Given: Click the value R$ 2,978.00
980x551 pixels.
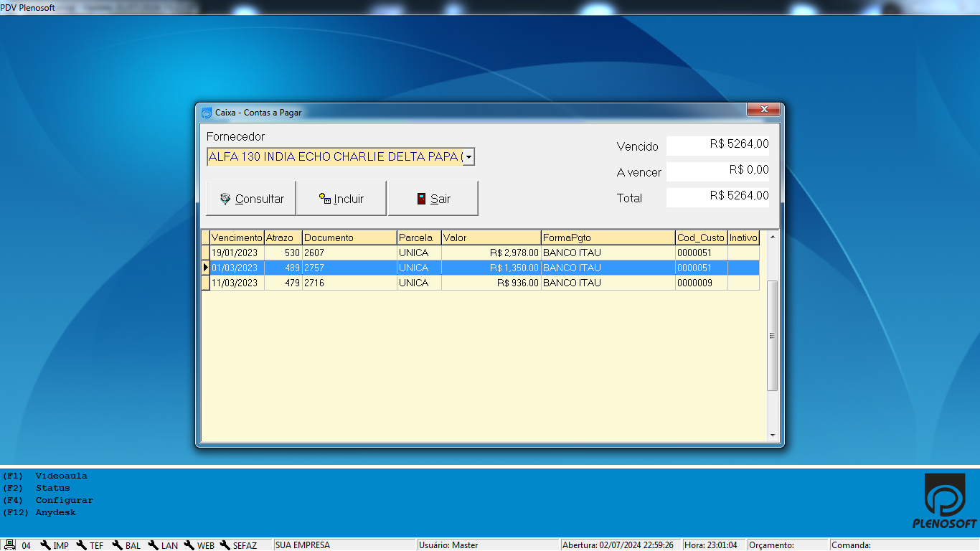Looking at the screenshot, I should coord(514,253).
